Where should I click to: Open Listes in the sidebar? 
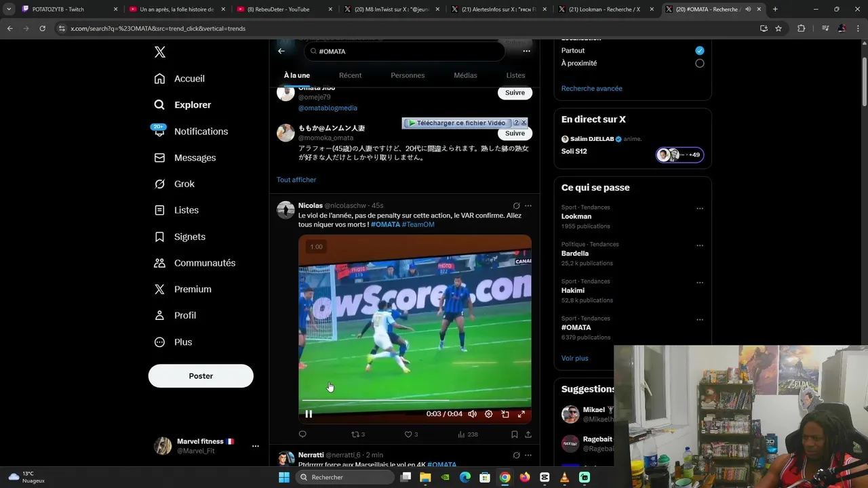[x=176, y=210]
